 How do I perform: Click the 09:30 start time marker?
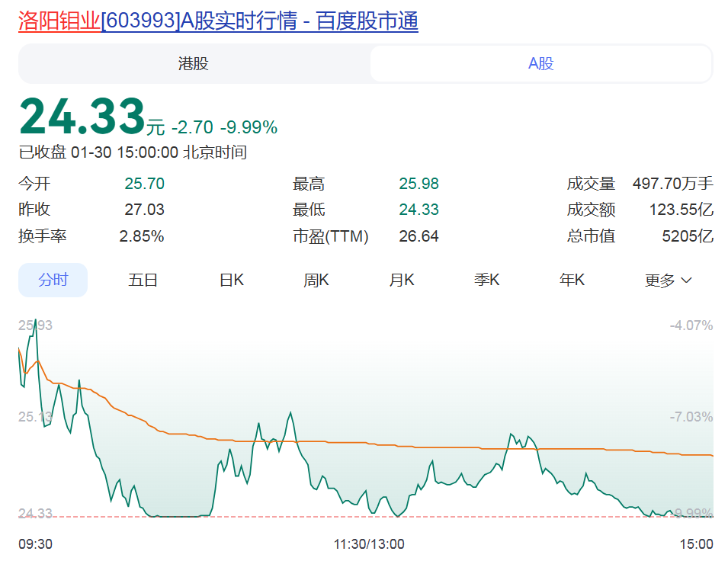pyautogui.click(x=35, y=543)
